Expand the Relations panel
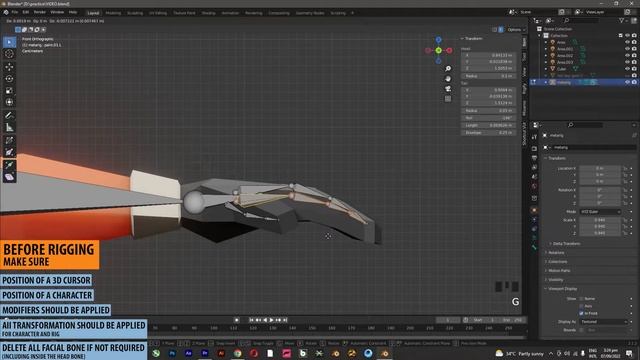The width and height of the screenshot is (640, 360). (x=555, y=253)
